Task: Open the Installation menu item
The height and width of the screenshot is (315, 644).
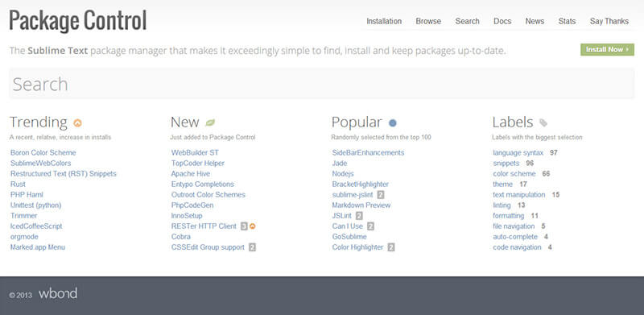Action: point(384,22)
